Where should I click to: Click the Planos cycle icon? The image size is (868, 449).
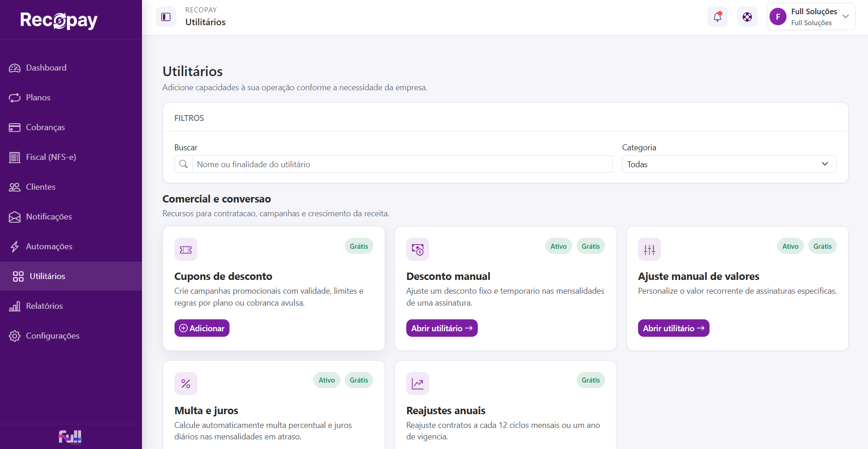click(x=15, y=98)
